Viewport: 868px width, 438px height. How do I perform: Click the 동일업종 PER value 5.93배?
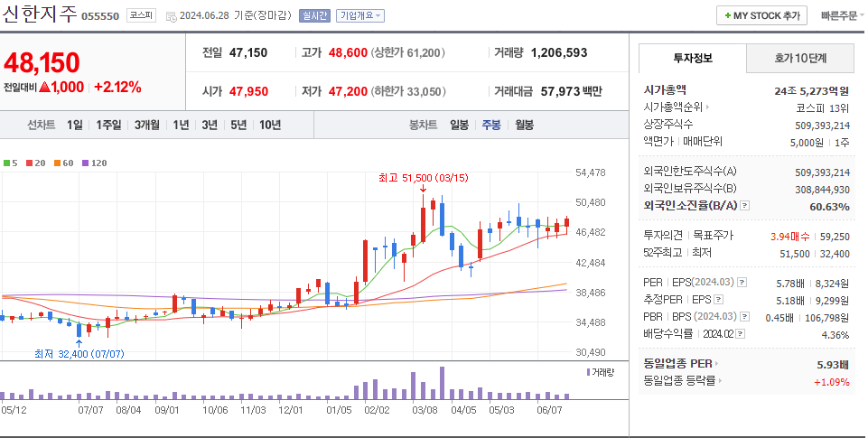833,365
